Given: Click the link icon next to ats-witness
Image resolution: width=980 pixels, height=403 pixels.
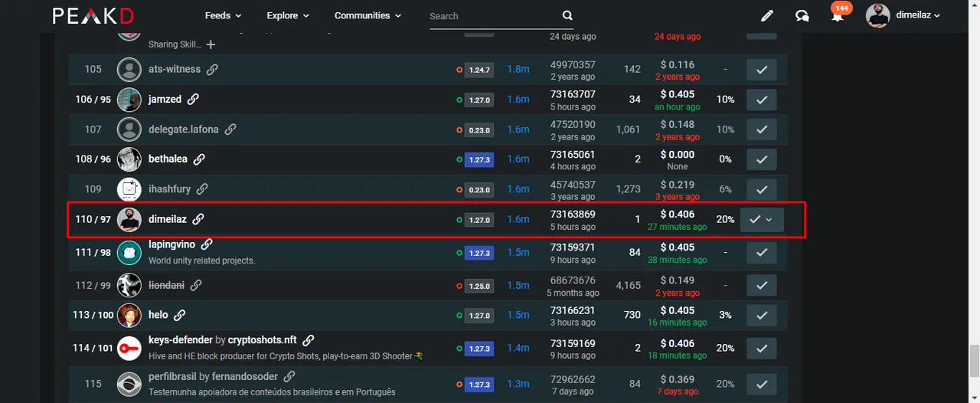Looking at the screenshot, I should (213, 69).
